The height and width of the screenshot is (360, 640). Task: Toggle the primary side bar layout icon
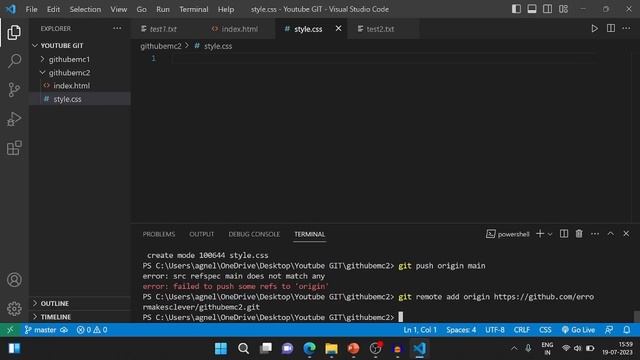[516, 9]
